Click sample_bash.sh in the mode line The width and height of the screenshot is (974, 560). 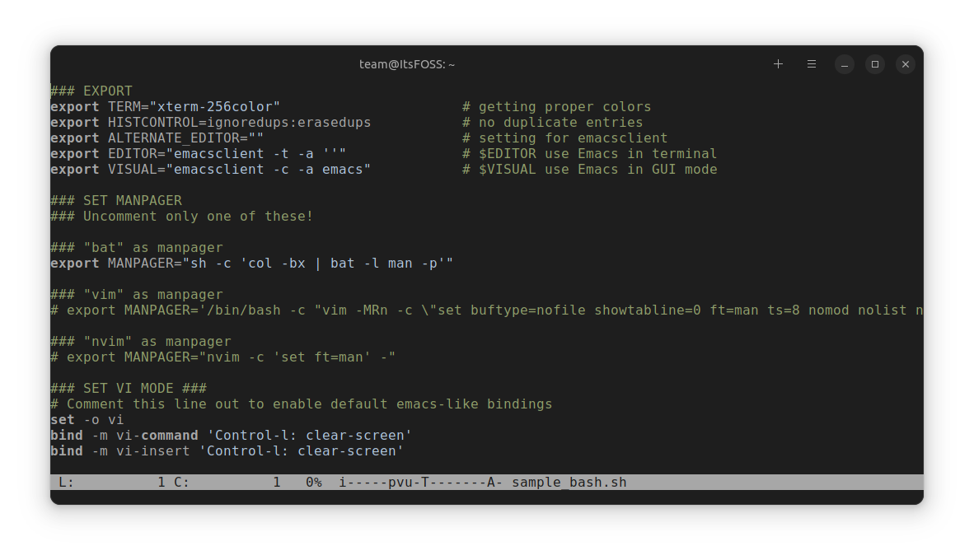[569, 483]
